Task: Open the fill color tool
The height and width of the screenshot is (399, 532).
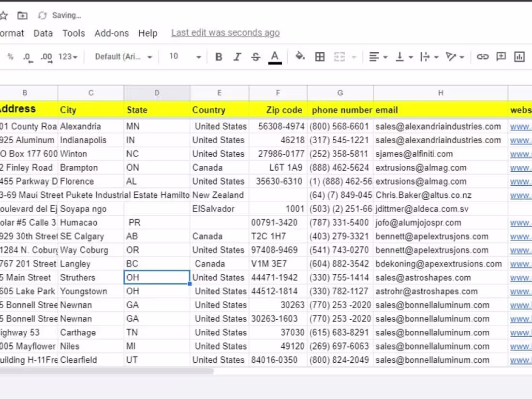Action: pos(300,57)
